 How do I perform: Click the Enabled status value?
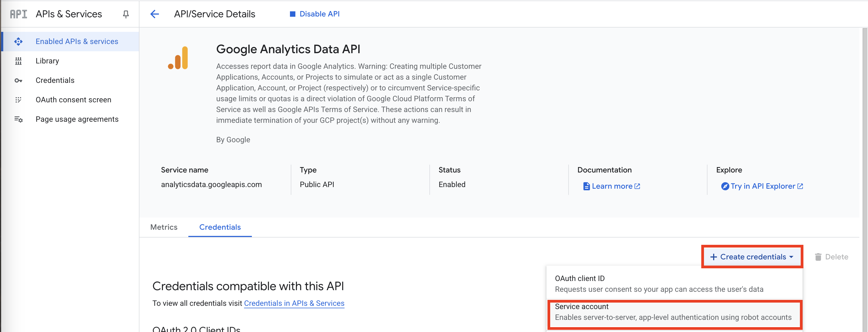[x=452, y=185]
